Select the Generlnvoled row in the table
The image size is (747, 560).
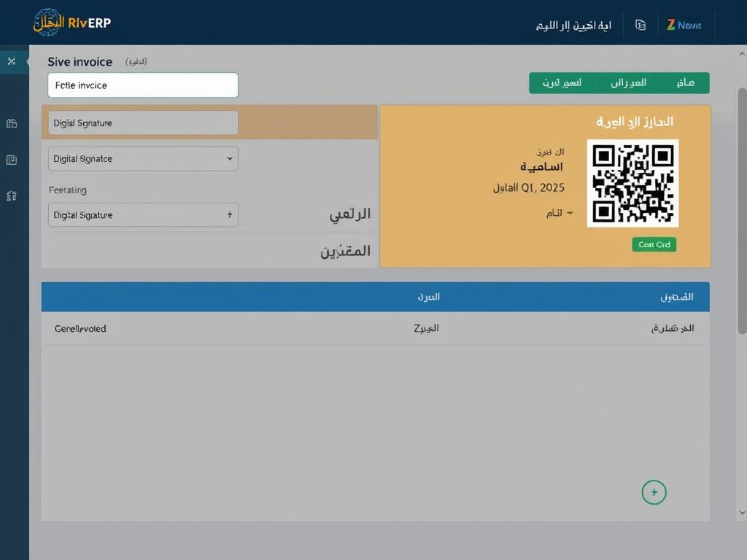tap(79, 328)
